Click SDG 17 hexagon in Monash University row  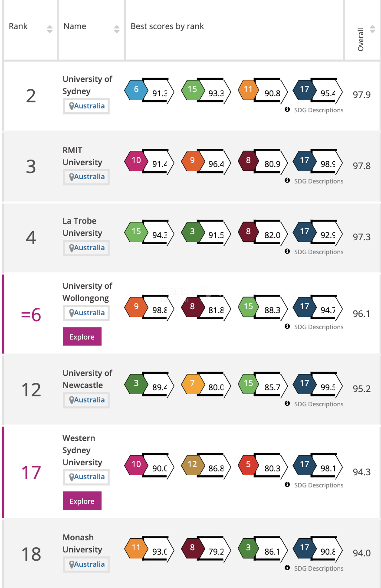tap(305, 548)
